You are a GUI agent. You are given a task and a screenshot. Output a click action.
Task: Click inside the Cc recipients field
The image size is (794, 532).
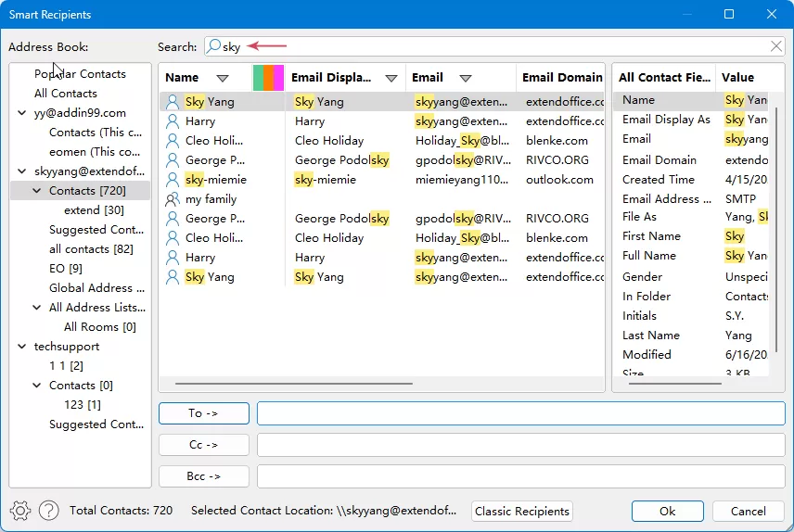(x=521, y=445)
